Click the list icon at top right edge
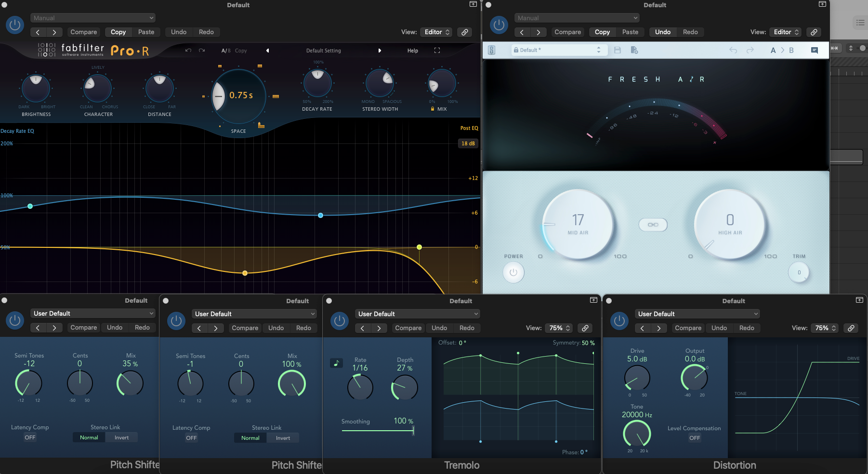 860,23
